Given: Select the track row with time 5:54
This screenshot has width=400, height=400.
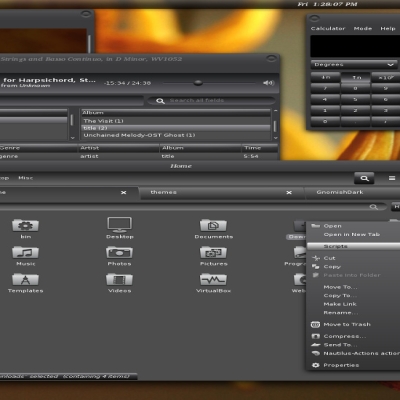Looking at the screenshot, I should tap(139, 156).
